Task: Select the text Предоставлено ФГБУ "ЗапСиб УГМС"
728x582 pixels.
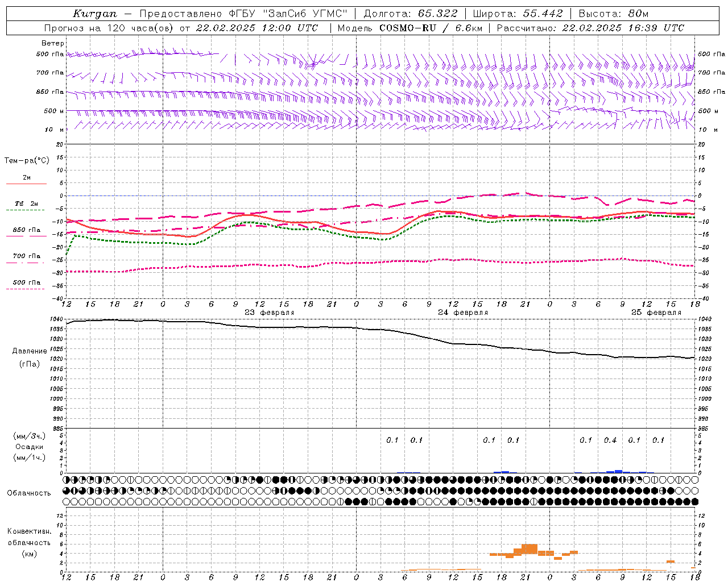Action: (x=243, y=14)
